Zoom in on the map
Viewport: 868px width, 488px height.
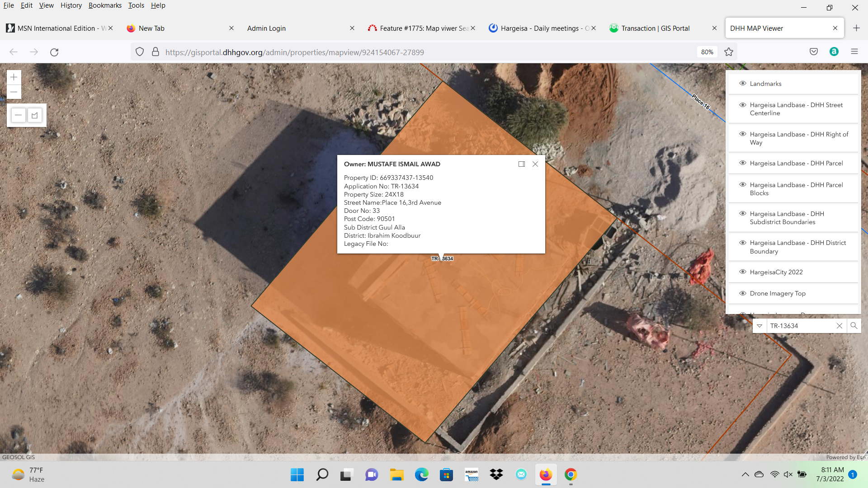tap(14, 77)
